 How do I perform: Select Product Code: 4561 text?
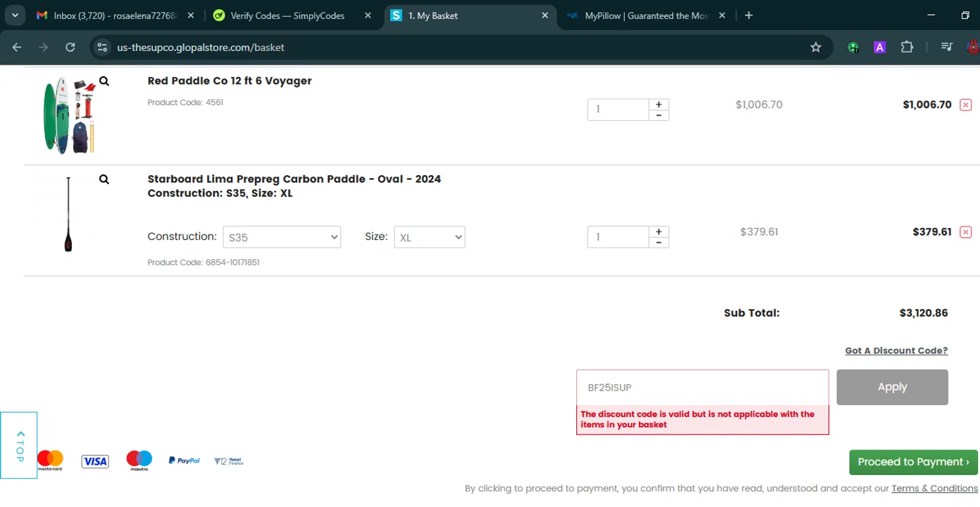[186, 103]
